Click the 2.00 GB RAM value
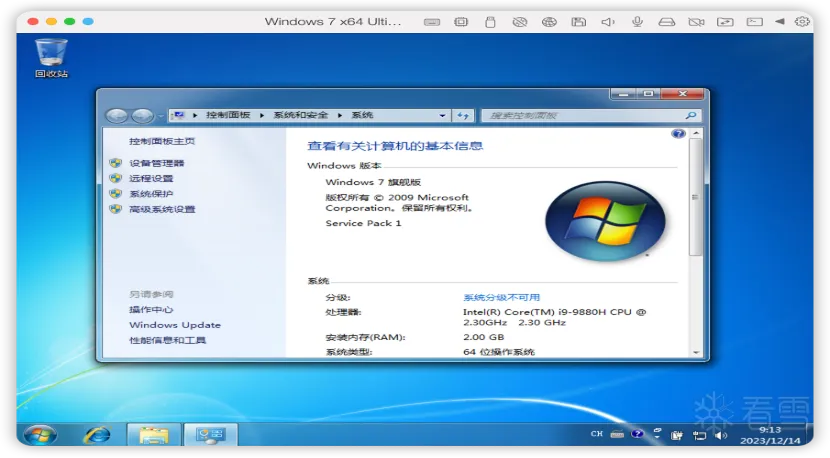 [483, 337]
